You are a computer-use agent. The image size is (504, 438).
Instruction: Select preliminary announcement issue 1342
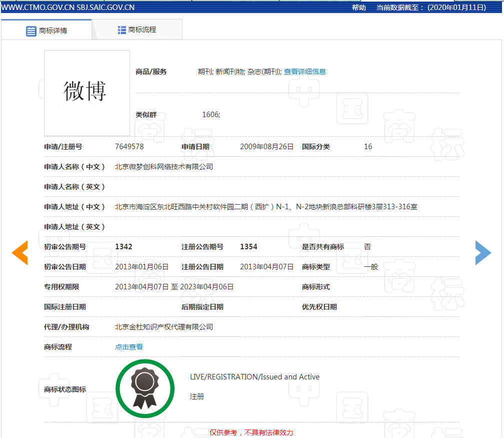tap(124, 247)
